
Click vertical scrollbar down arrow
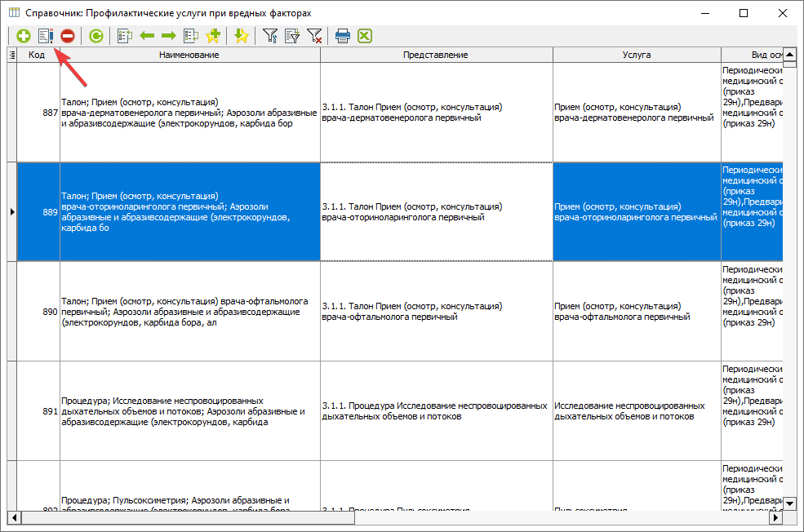tap(789, 503)
